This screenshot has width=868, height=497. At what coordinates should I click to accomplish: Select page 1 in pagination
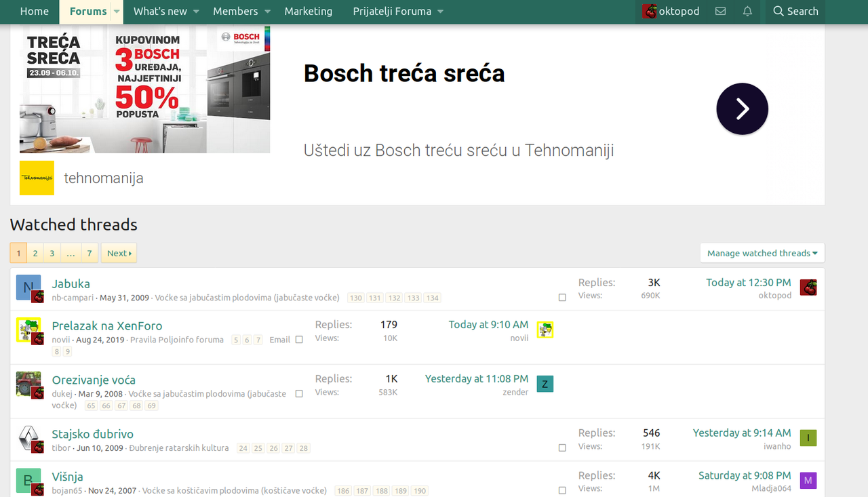pyautogui.click(x=18, y=253)
